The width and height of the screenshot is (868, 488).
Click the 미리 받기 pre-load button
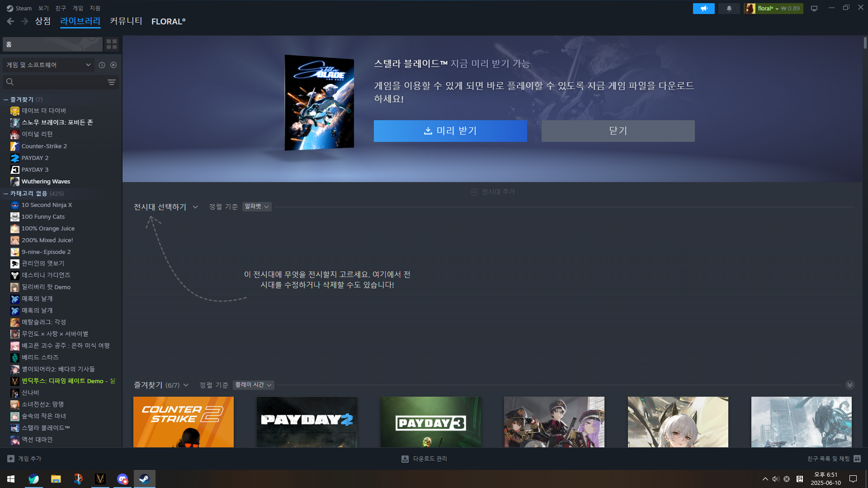pyautogui.click(x=450, y=131)
